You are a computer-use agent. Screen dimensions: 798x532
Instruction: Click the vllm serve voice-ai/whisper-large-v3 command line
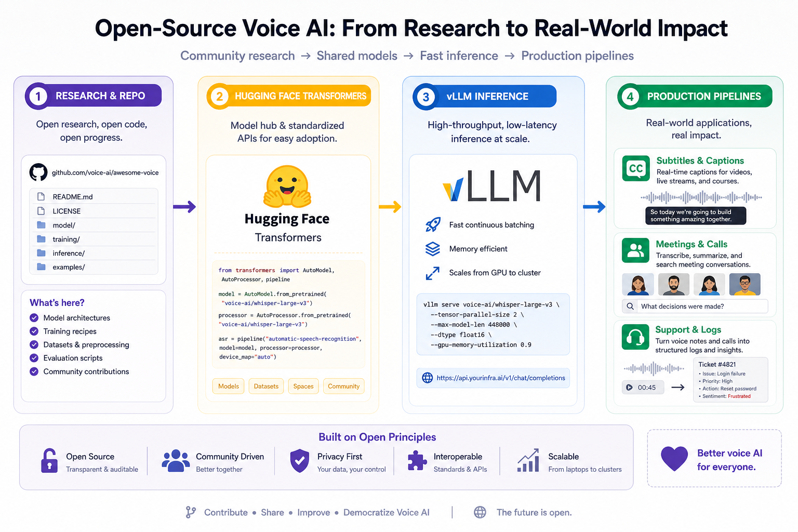pyautogui.click(x=491, y=304)
